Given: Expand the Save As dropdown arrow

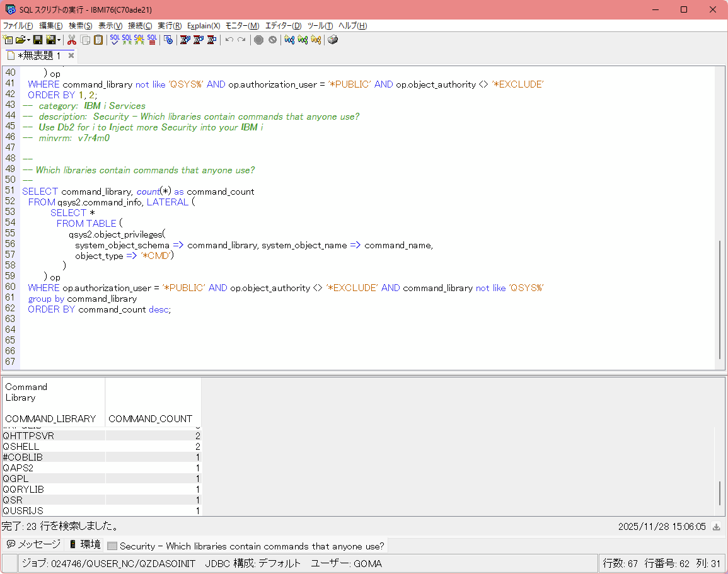Looking at the screenshot, I should (x=59, y=40).
